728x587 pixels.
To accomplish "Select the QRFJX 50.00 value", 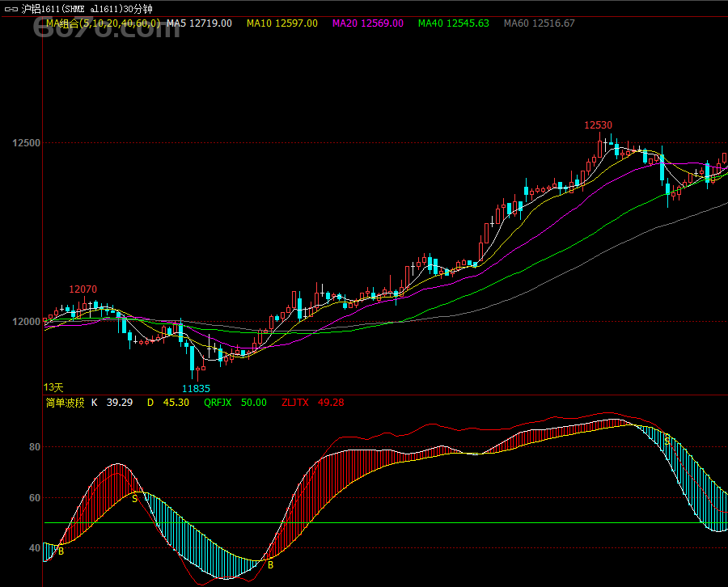I will pyautogui.click(x=235, y=403).
